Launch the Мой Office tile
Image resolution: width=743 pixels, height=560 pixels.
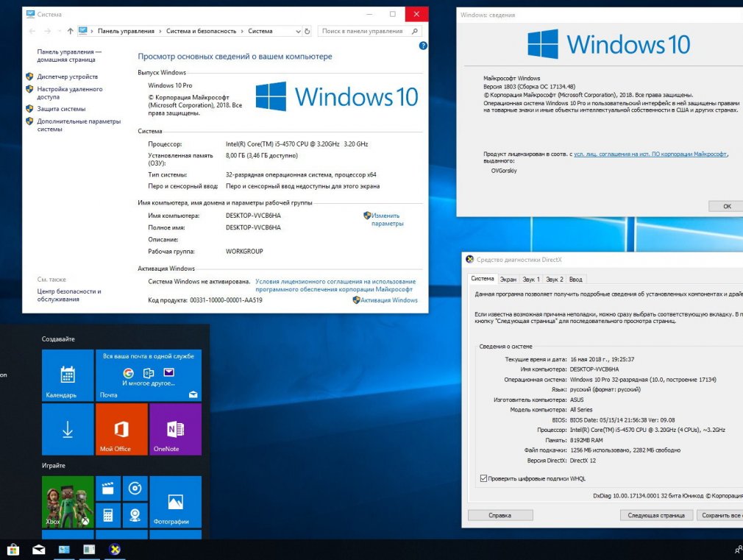point(122,429)
